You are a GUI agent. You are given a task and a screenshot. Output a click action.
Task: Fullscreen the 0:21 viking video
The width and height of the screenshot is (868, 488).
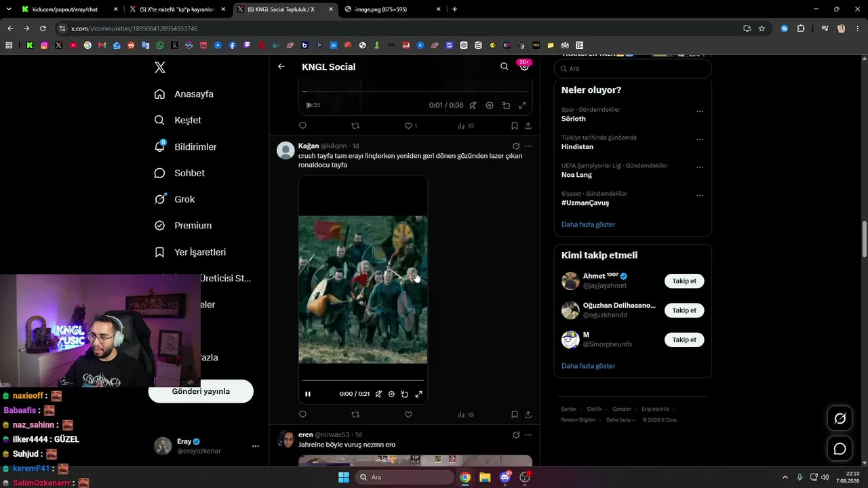pyautogui.click(x=418, y=394)
